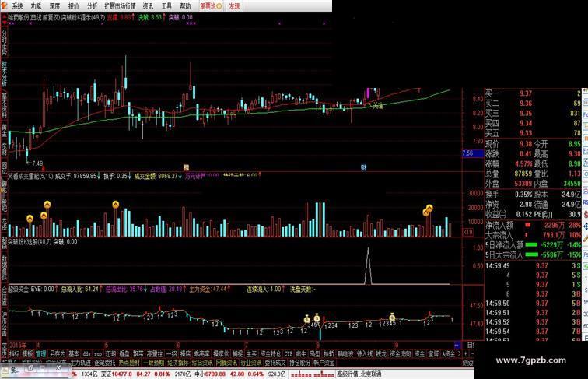The image size is (588, 379).
Task: Open the 资讯 menu
Action: (x=148, y=6)
